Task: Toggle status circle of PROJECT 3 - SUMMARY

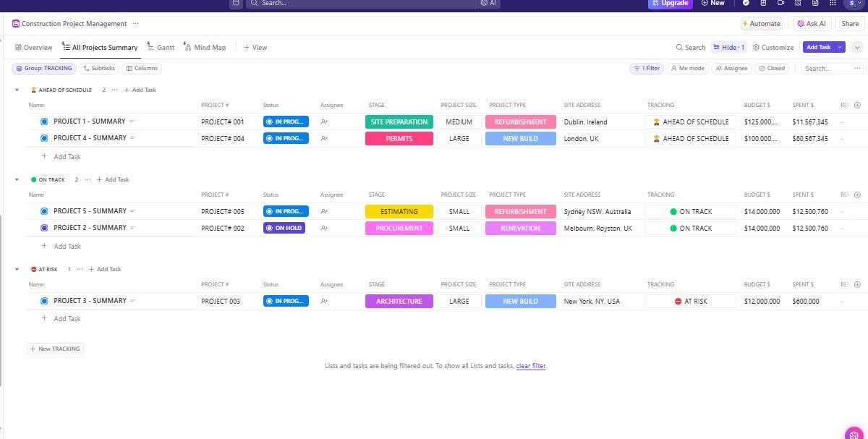Action: click(44, 301)
